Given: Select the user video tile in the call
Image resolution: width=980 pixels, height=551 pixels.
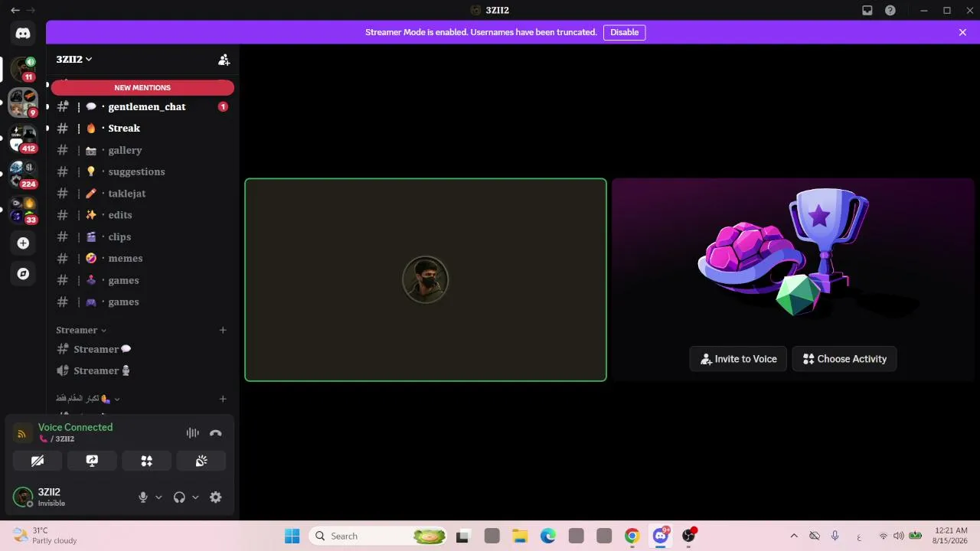Looking at the screenshot, I should pyautogui.click(x=426, y=279).
